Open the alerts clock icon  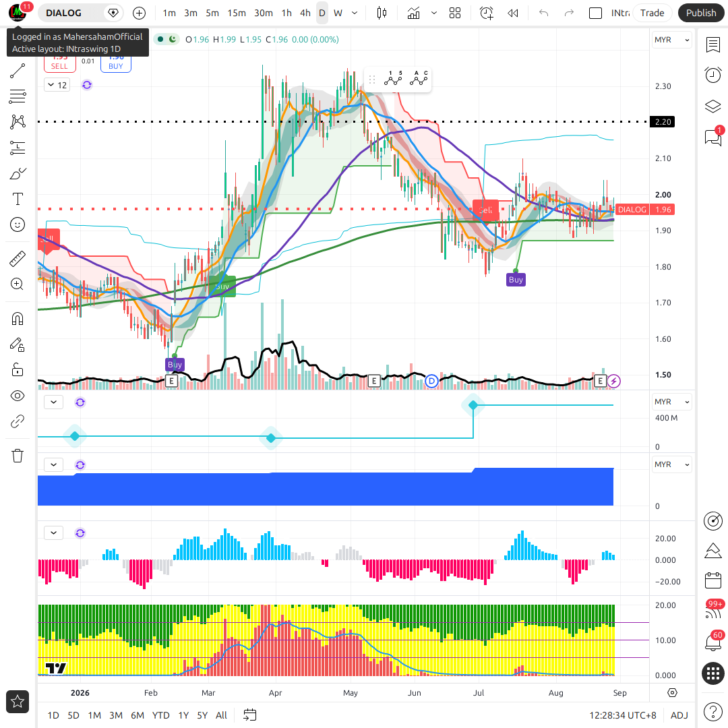(712, 75)
